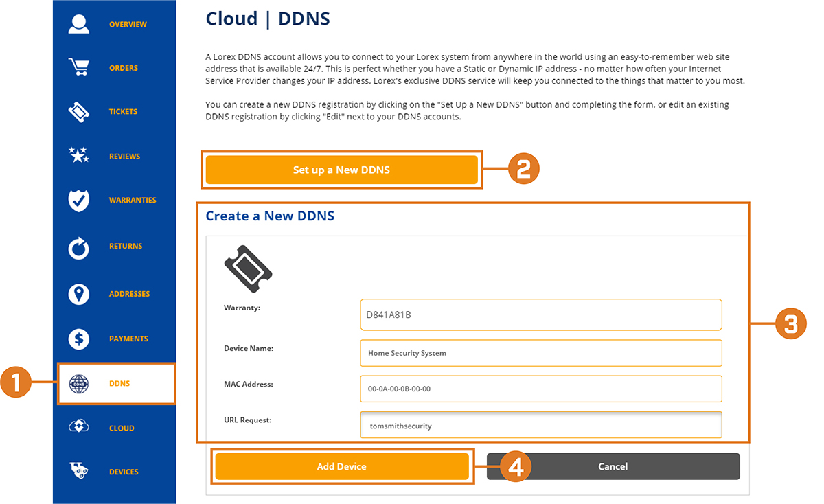824x504 pixels.
Task: Open the Warranties shield checkmark icon
Action: pyautogui.click(x=79, y=201)
